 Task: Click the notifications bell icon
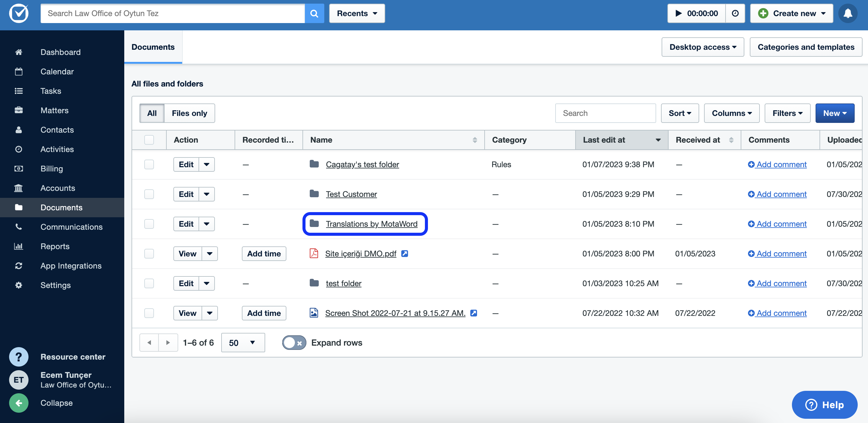tap(847, 13)
